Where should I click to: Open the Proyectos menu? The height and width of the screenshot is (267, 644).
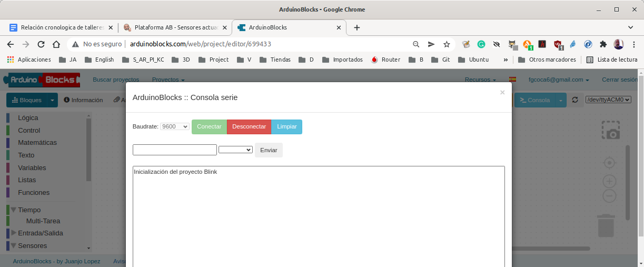coord(168,80)
